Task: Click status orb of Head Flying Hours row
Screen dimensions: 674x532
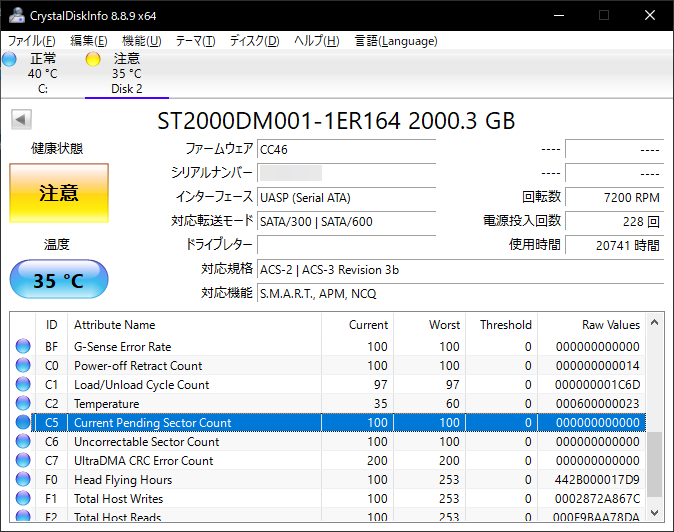Action: [23, 479]
